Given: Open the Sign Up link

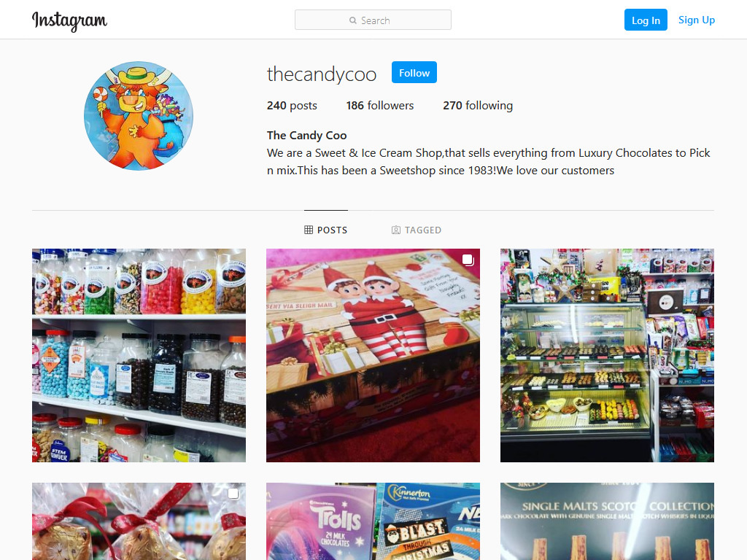Looking at the screenshot, I should point(697,20).
